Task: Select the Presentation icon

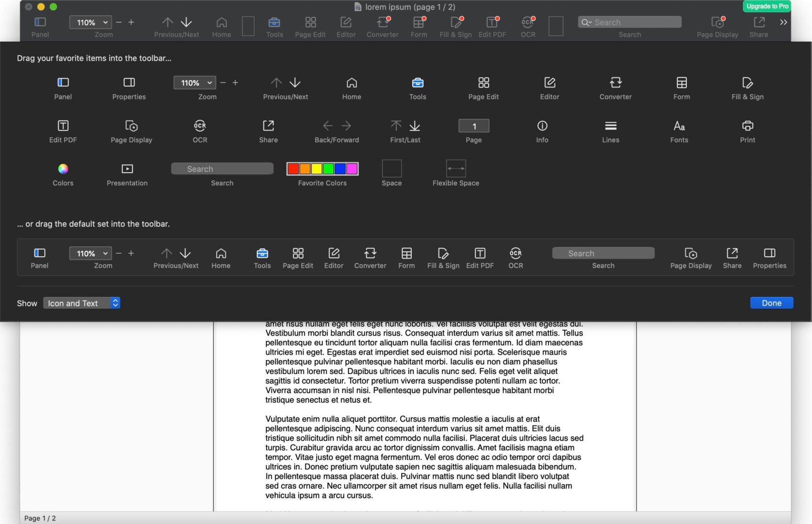Action: [x=127, y=169]
